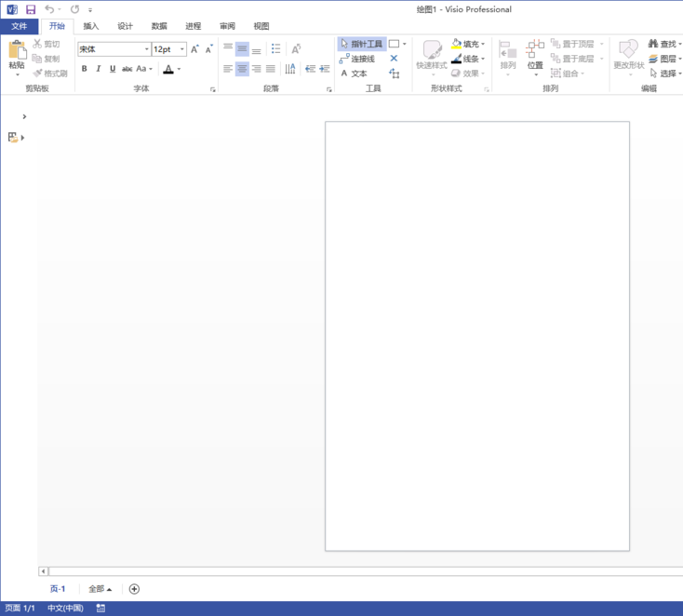This screenshot has height=616, width=683.
Task: Open 组合 (Group) dropdown
Action: point(568,74)
